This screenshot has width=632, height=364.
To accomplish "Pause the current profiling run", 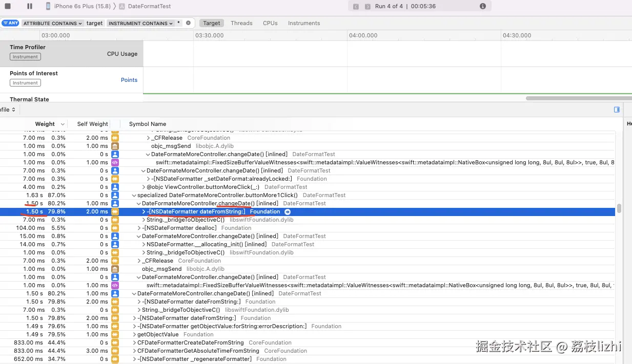I will click(30, 6).
